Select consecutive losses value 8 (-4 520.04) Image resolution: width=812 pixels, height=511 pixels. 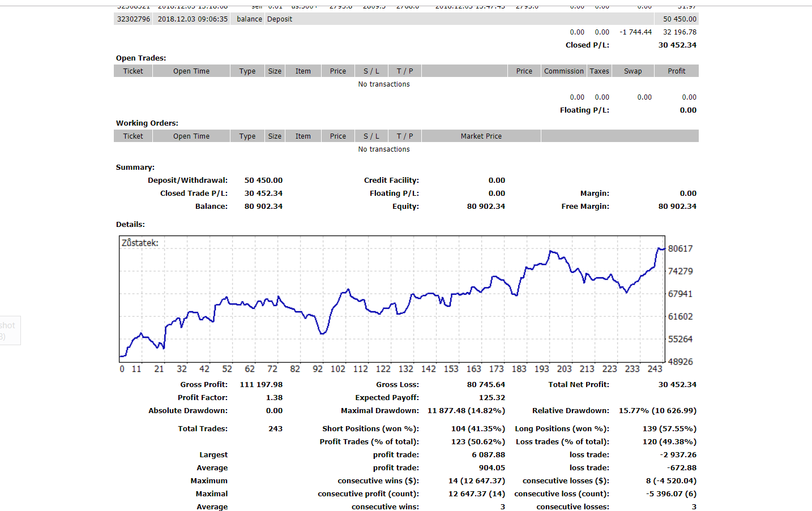[x=671, y=481]
